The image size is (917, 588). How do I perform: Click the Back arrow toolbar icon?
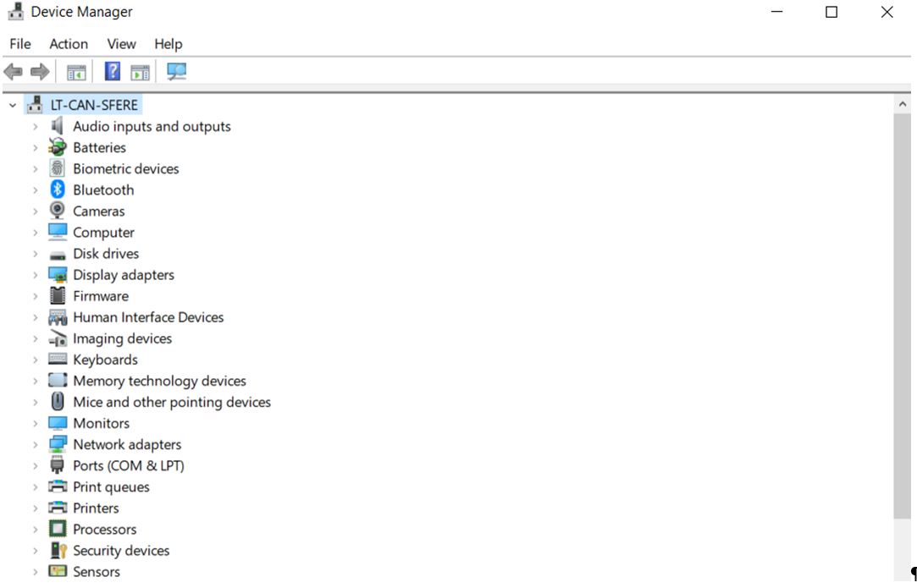13,72
